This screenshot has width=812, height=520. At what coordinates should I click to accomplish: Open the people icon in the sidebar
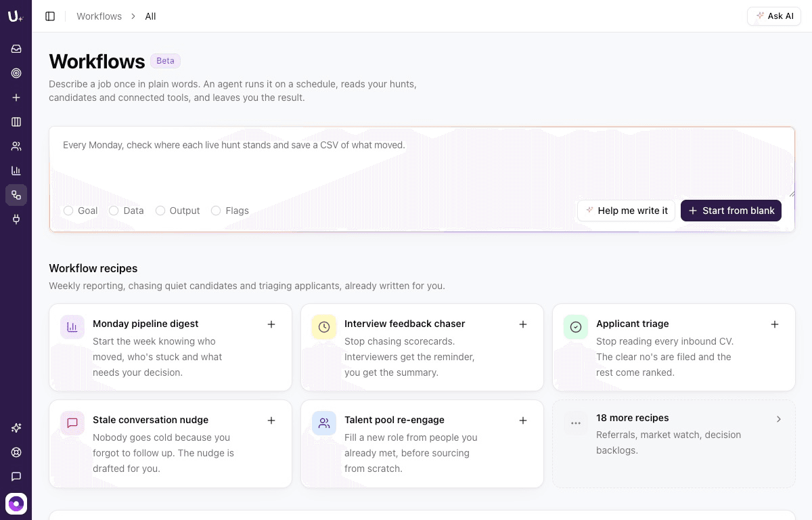click(x=16, y=146)
